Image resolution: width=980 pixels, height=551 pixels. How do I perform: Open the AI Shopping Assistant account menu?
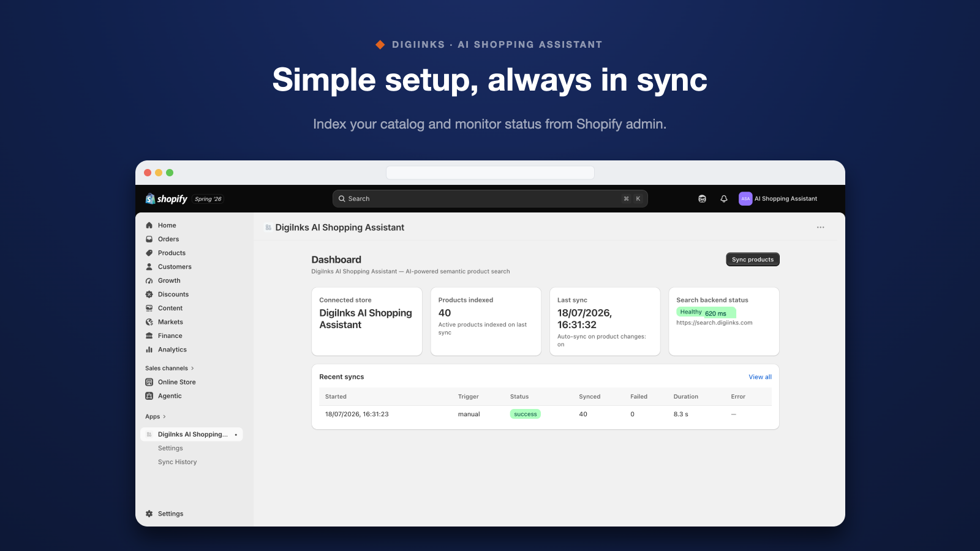click(x=778, y=199)
